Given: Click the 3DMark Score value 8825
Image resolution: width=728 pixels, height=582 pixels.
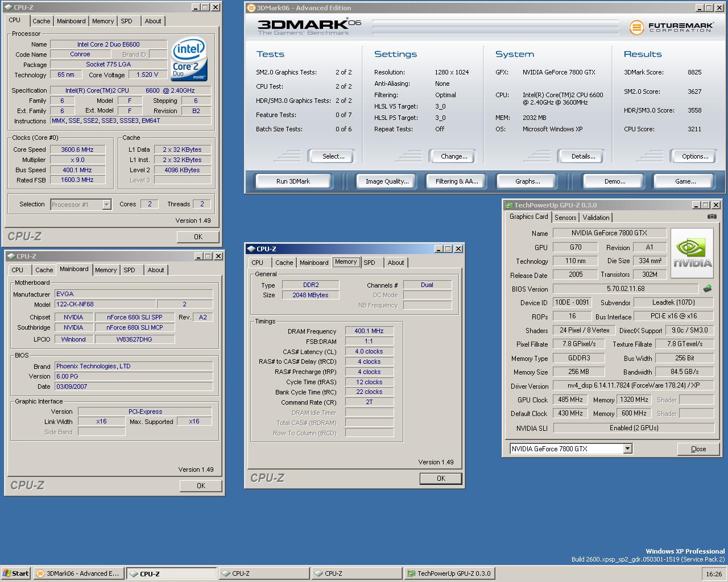Looking at the screenshot, I should pyautogui.click(x=694, y=72).
